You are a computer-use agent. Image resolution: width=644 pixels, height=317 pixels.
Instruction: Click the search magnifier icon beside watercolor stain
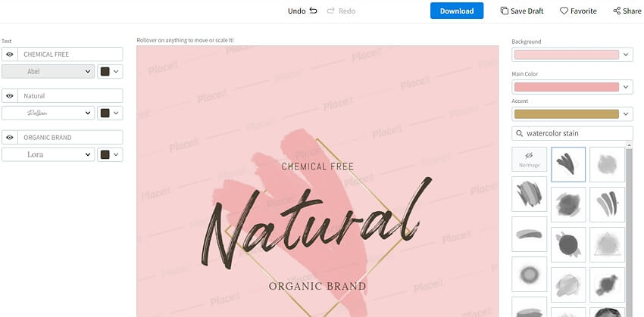tap(520, 133)
